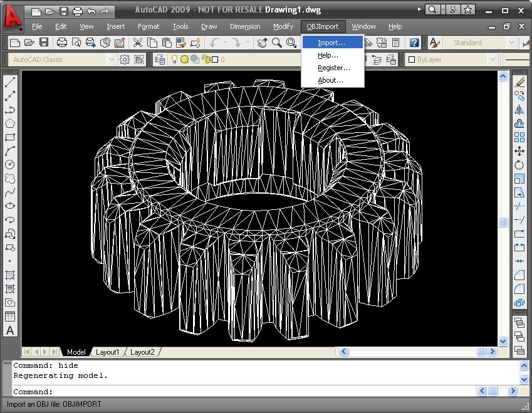Switch to the Layout1 tab

point(107,352)
